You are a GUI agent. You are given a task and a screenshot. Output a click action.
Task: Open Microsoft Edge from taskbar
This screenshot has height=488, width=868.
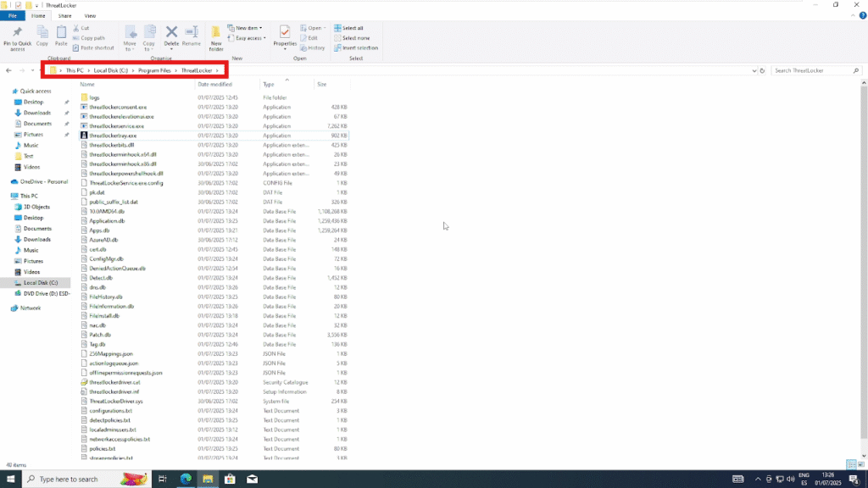(186, 479)
